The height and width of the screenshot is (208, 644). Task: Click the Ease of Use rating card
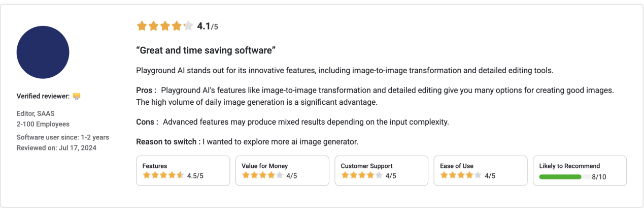click(481, 170)
